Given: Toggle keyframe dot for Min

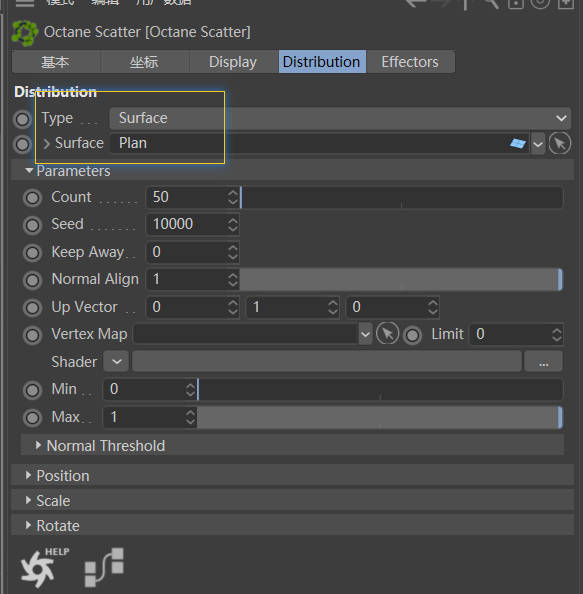Looking at the screenshot, I should [32, 390].
